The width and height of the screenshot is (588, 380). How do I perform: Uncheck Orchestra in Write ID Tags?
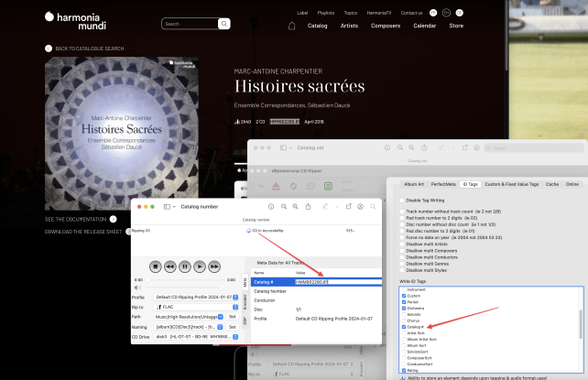[404, 308]
